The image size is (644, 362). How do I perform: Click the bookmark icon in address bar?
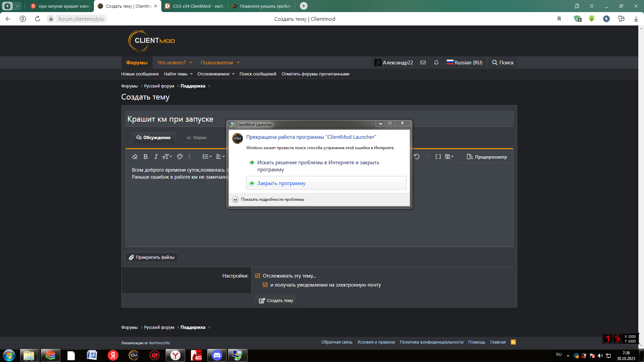click(x=559, y=19)
